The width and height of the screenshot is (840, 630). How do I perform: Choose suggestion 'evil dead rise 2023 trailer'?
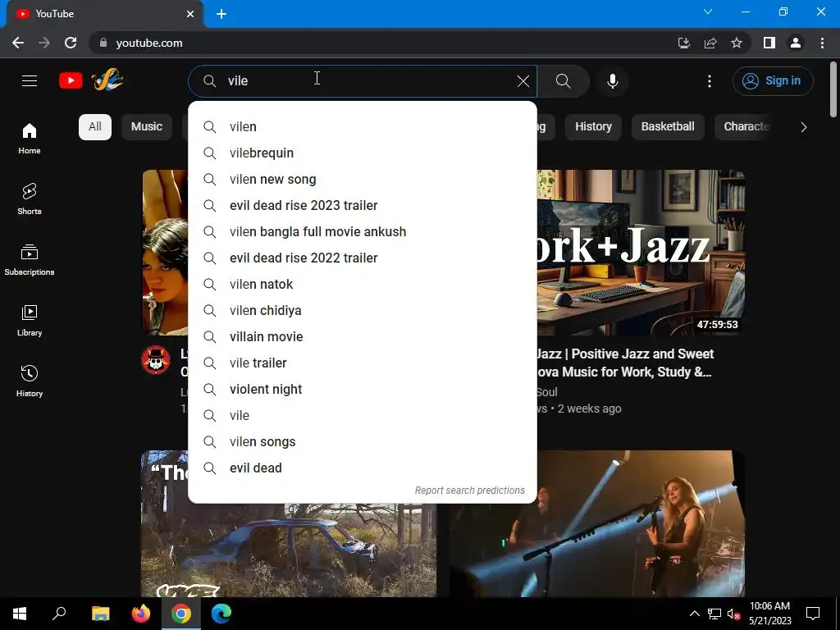point(362,206)
